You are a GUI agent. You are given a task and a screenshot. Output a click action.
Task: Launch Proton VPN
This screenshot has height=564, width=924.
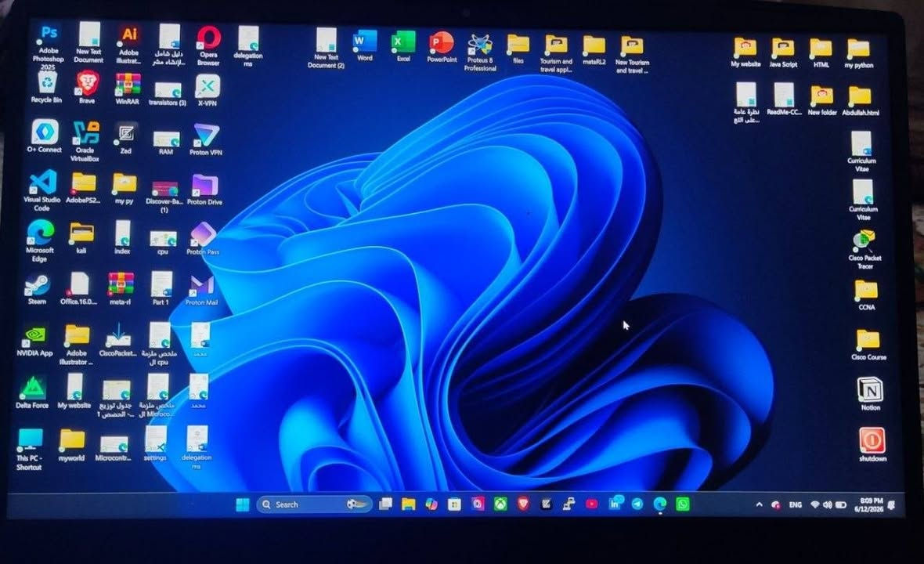pos(206,139)
